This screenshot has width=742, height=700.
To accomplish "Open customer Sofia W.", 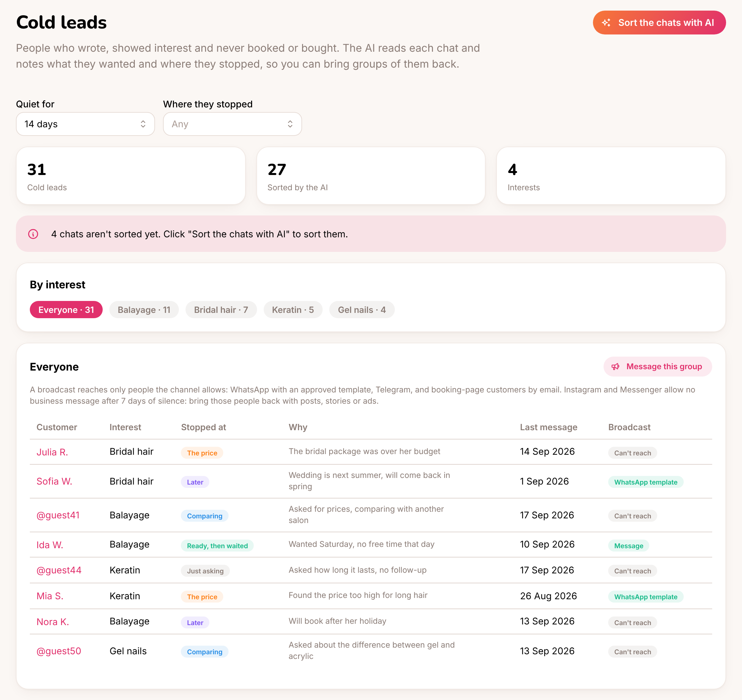I will pyautogui.click(x=55, y=482).
